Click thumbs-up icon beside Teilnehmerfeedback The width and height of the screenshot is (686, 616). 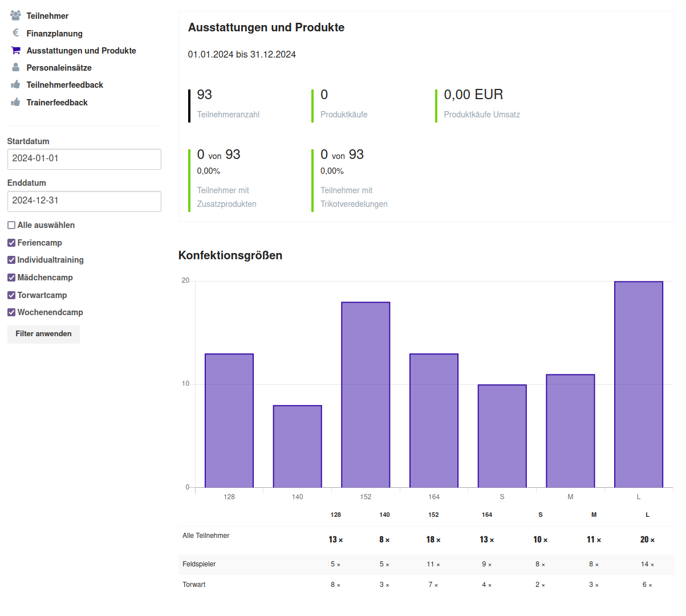tap(15, 84)
